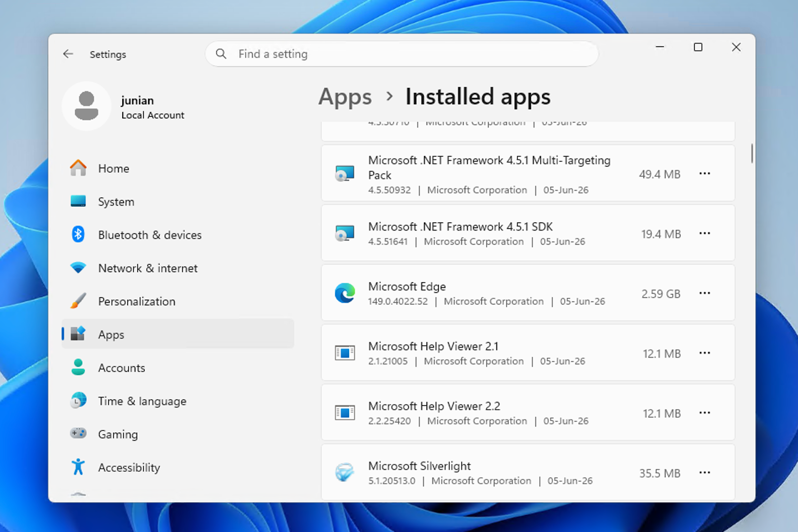Click the installed apps list scrollbar thumb
The height and width of the screenshot is (532, 798).
point(752,153)
